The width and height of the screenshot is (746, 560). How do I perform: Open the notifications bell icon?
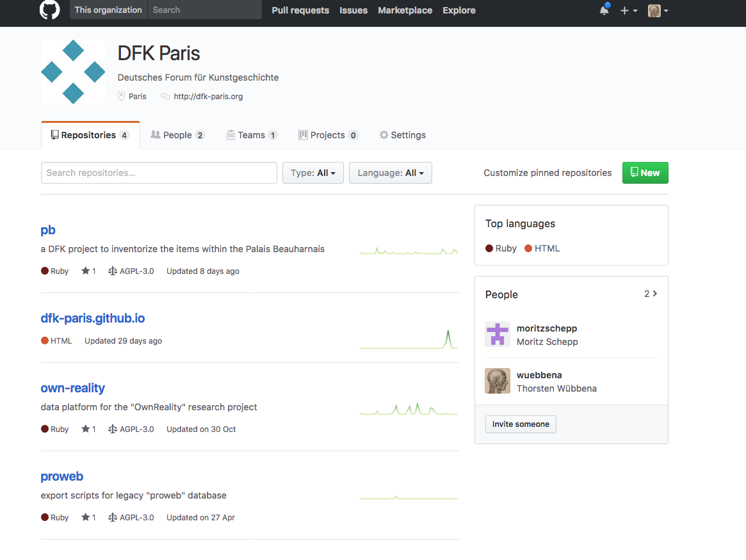coord(604,10)
